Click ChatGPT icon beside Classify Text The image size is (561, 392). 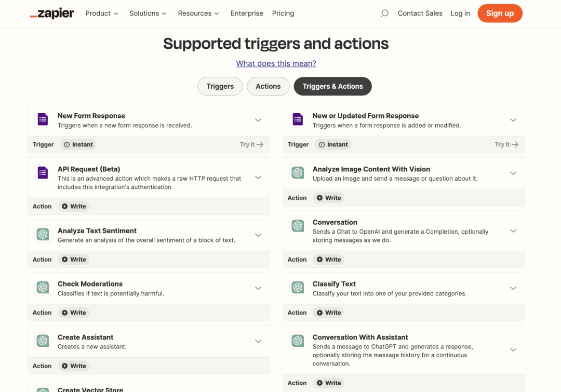(x=298, y=288)
